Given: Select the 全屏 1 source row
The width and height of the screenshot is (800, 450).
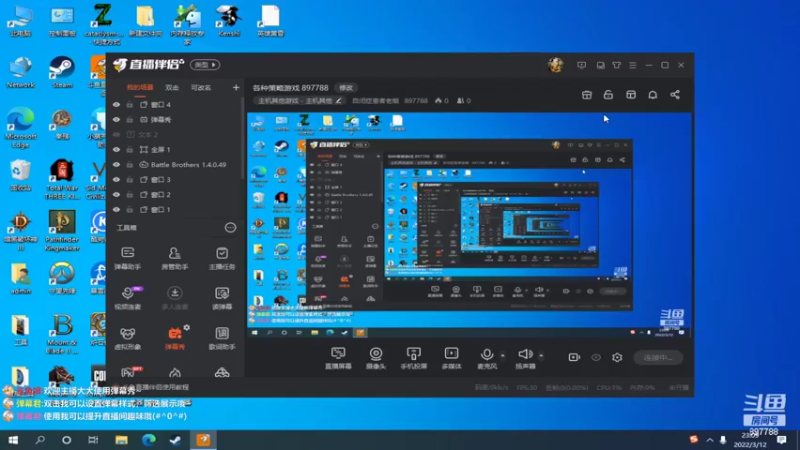Looking at the screenshot, I should click(x=174, y=149).
